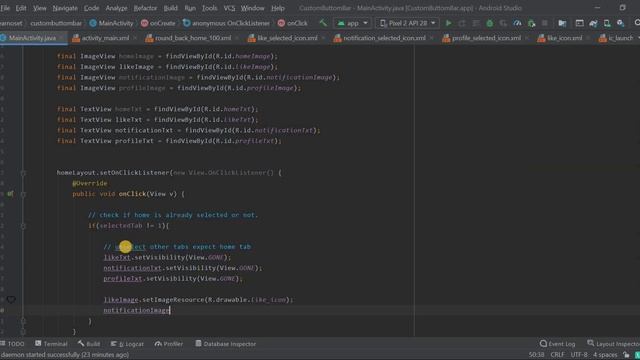Open the Profiler tool window
This screenshot has height=360, width=640.
coord(169,344)
